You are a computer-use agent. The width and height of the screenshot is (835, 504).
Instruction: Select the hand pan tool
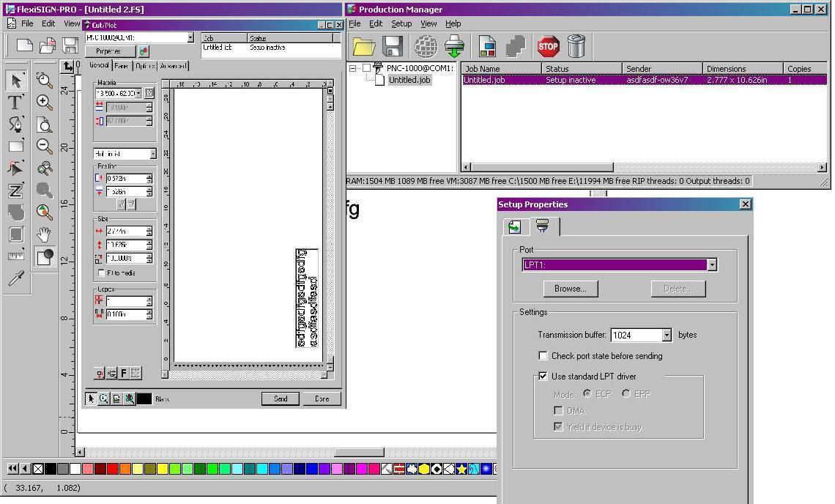coord(45,234)
